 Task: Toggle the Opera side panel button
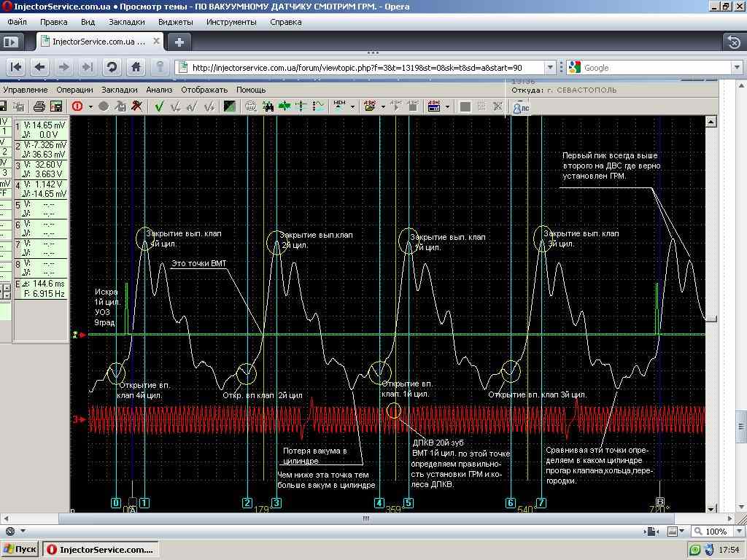tap(10, 42)
